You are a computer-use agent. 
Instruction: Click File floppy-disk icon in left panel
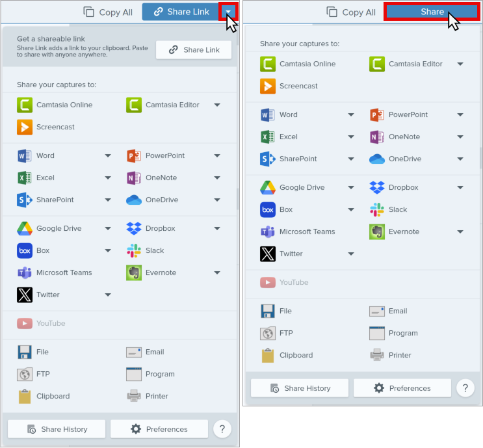point(25,352)
